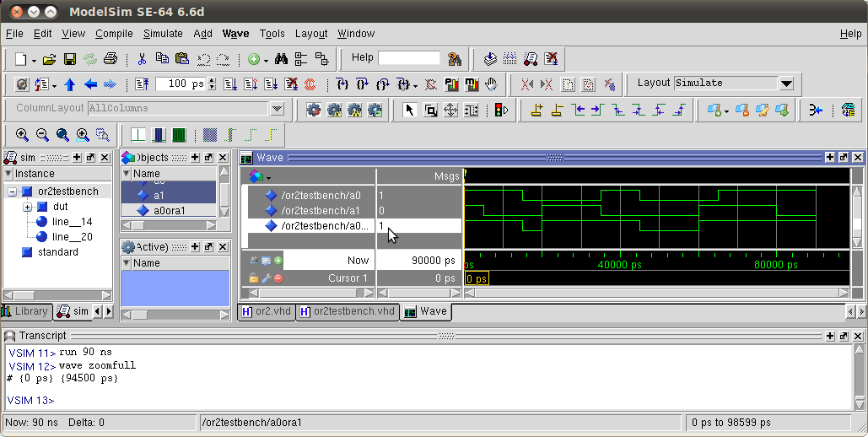
Task: Find previous transition arrow icon
Action: pos(578,110)
